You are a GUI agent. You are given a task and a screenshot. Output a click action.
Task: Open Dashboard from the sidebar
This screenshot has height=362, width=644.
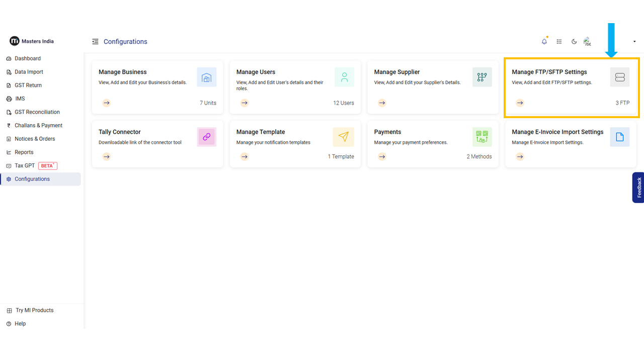(28, 58)
